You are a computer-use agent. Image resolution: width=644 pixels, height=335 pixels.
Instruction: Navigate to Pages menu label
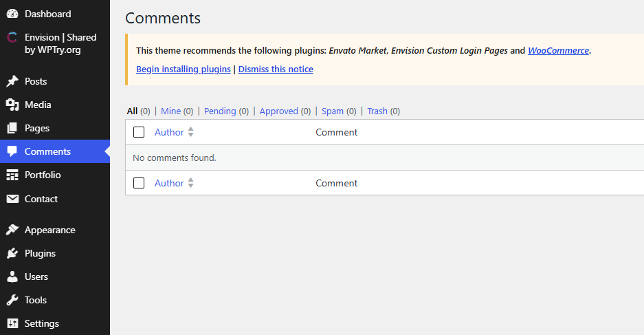point(37,128)
